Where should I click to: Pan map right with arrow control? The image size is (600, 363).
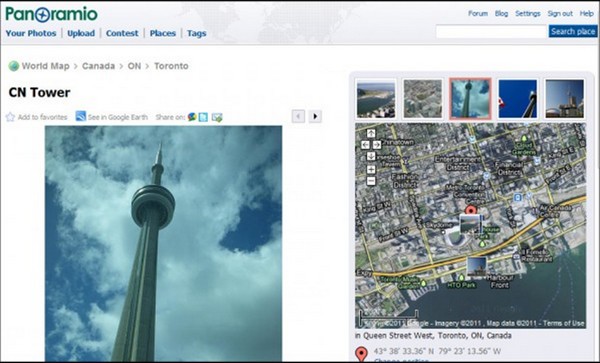click(377, 145)
